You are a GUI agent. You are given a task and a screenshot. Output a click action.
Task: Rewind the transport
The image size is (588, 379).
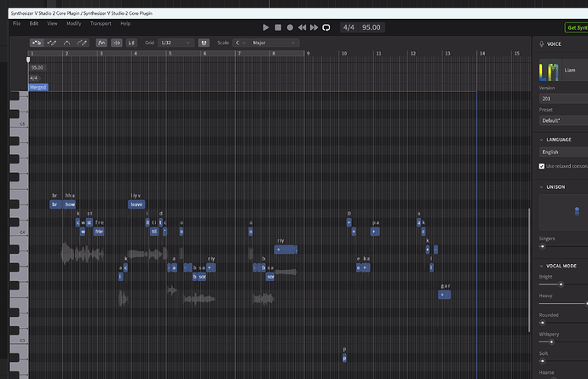pos(302,27)
